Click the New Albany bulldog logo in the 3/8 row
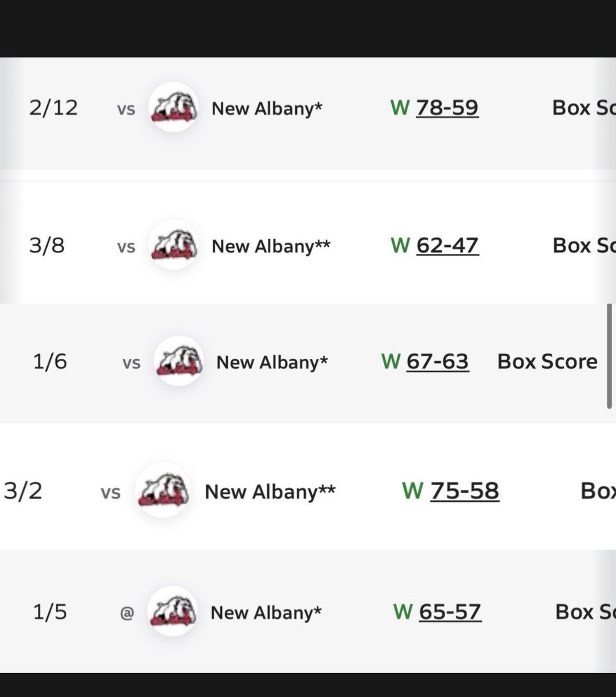The height and width of the screenshot is (697, 616). coord(173,246)
